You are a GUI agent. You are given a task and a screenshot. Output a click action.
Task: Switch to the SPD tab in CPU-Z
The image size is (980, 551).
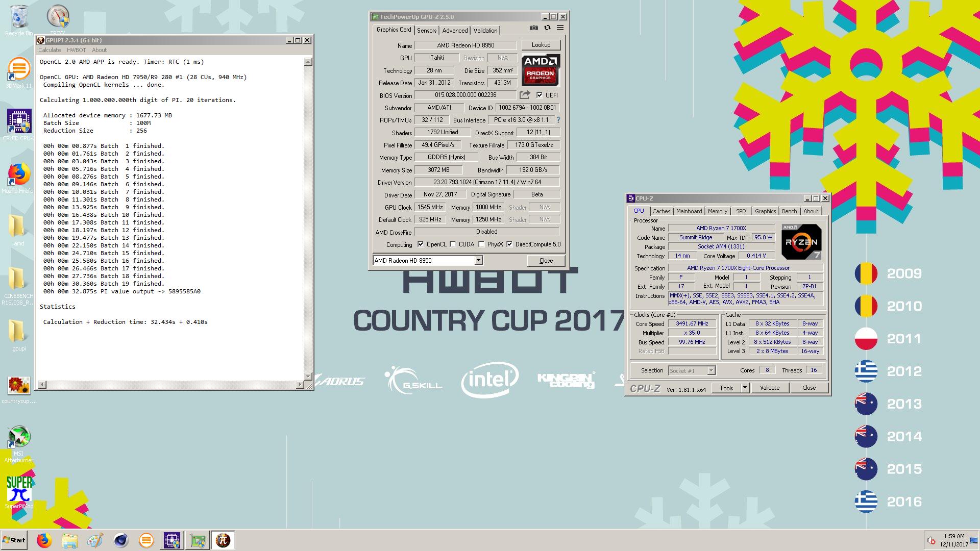[741, 211]
